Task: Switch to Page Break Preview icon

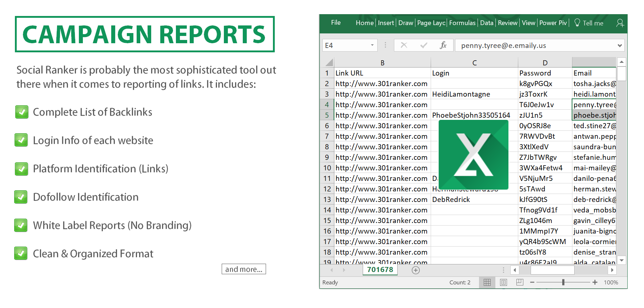Action: click(x=520, y=282)
